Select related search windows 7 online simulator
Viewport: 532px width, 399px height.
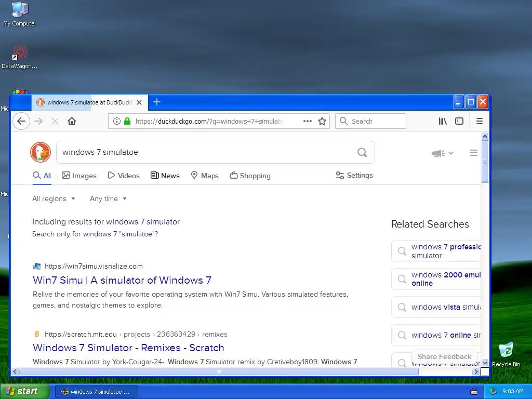pyautogui.click(x=436, y=335)
